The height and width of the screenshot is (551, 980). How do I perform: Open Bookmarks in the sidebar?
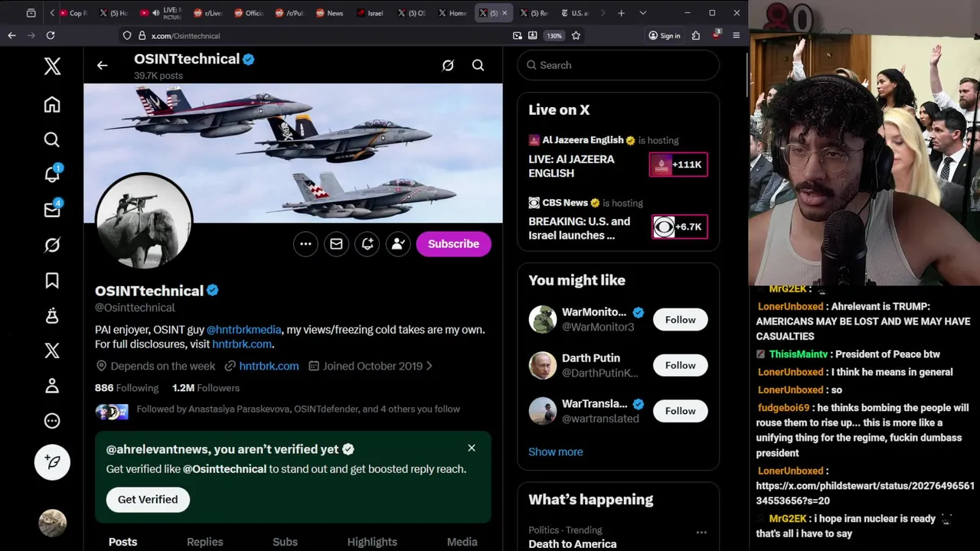(x=52, y=281)
